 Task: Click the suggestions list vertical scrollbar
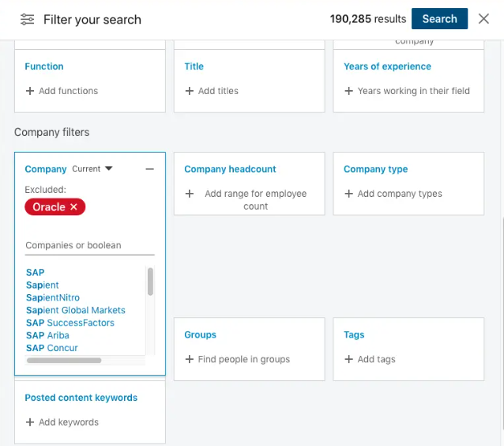click(x=150, y=282)
